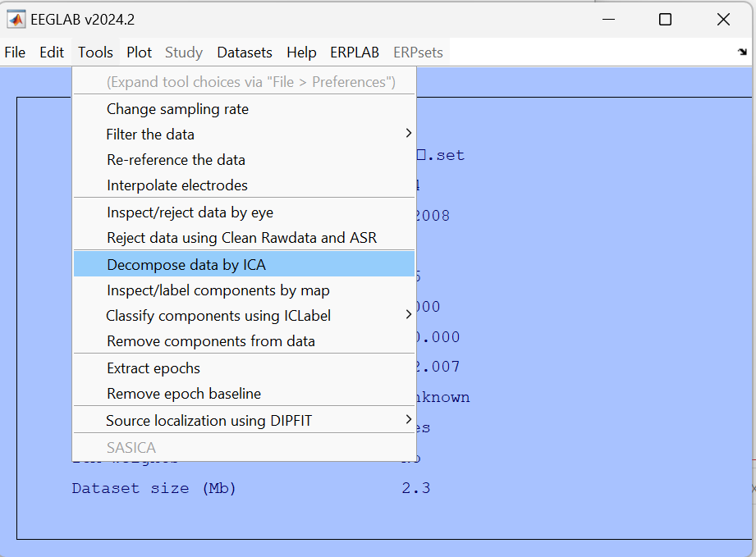
Task: Close the EEGLAB window
Action: [x=723, y=19]
